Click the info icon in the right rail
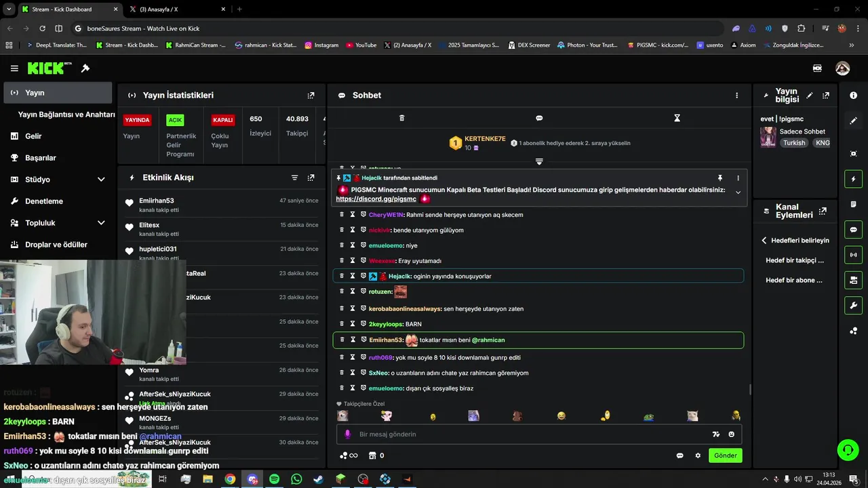Viewport: 868px width, 488px height. tap(853, 96)
